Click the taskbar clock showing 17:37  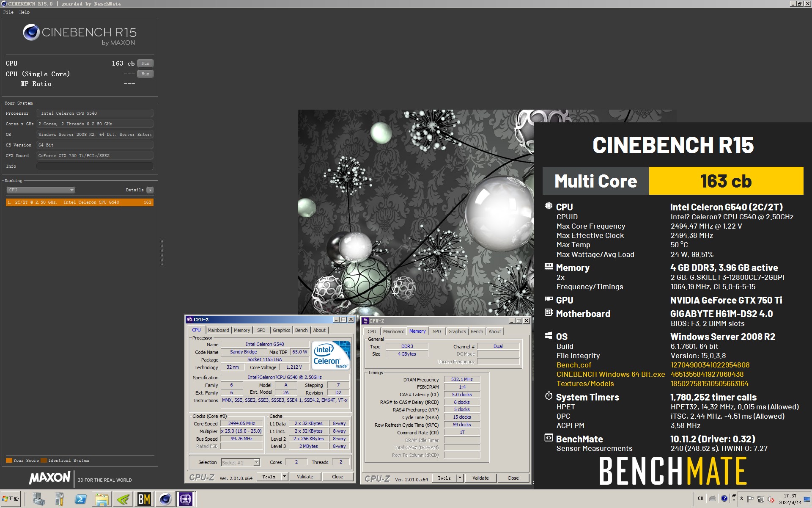790,499
